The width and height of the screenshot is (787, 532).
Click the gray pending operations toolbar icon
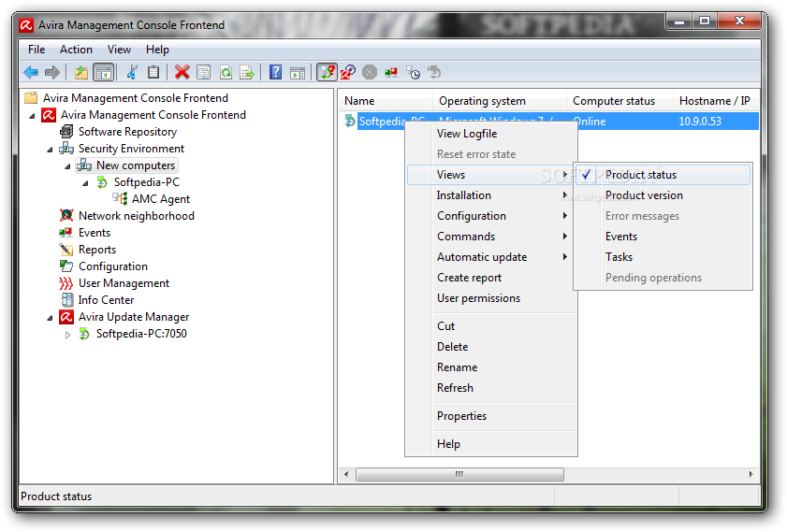click(434, 72)
